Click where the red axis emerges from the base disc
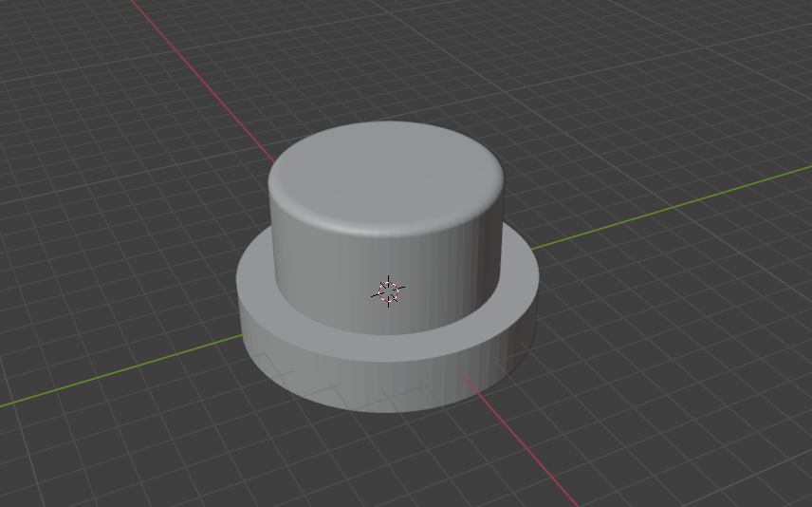Image resolution: width=812 pixels, height=507 pixels. pos(465,378)
